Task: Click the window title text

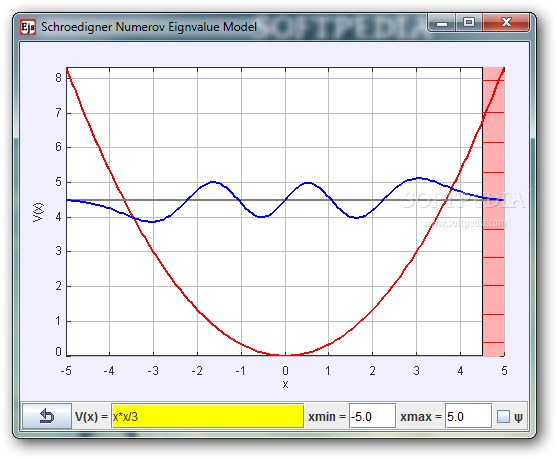Action: coord(149,27)
